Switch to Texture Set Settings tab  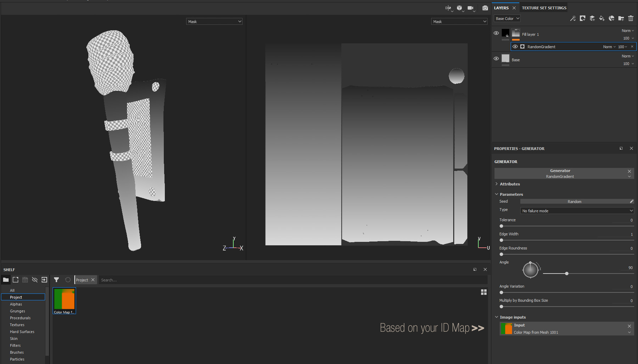pyautogui.click(x=544, y=8)
